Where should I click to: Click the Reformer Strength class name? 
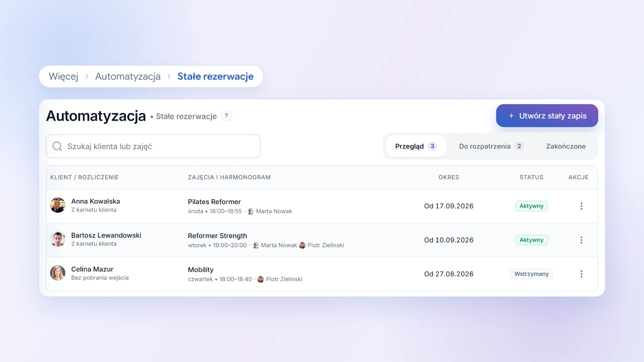click(x=217, y=236)
